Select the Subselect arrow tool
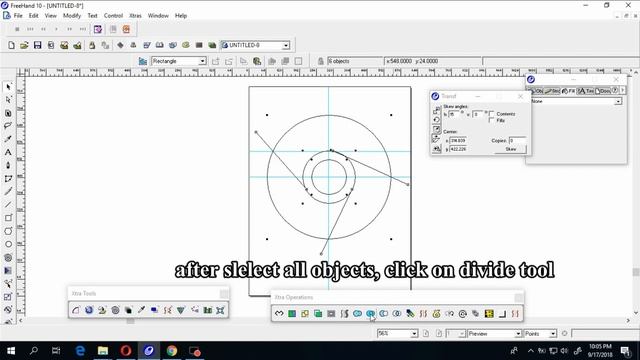 point(8,100)
